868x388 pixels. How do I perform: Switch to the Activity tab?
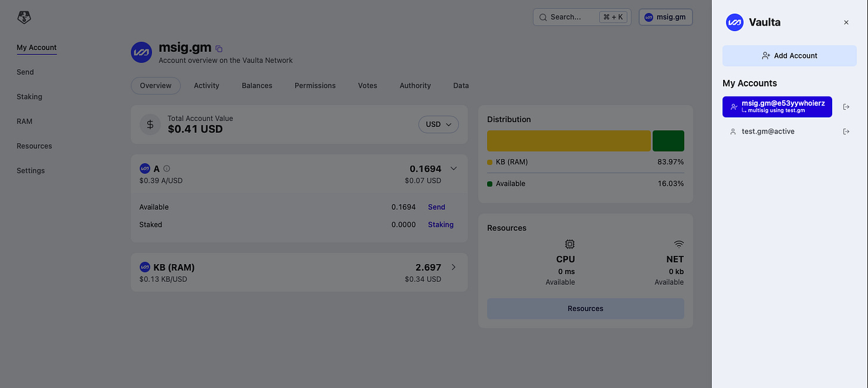(x=207, y=85)
